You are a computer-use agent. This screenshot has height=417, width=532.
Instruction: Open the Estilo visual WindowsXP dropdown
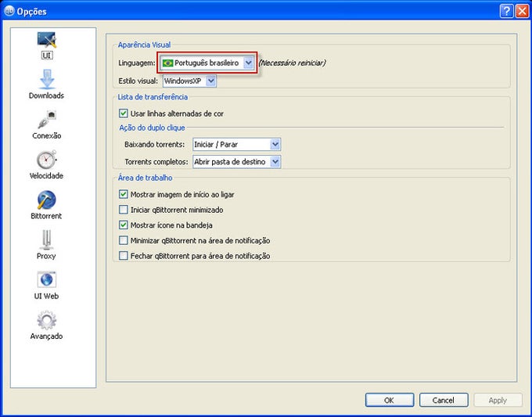click(x=189, y=81)
